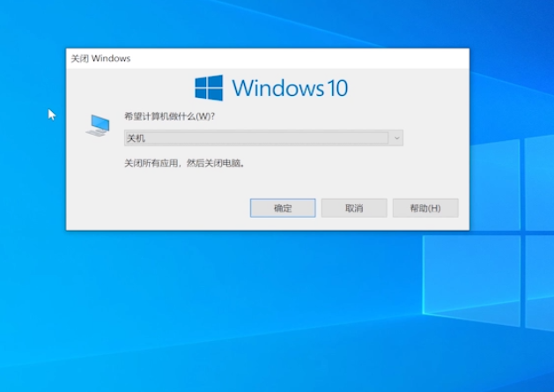Open help with the 帮助(H) button
The height and width of the screenshot is (392, 554).
[425, 208]
